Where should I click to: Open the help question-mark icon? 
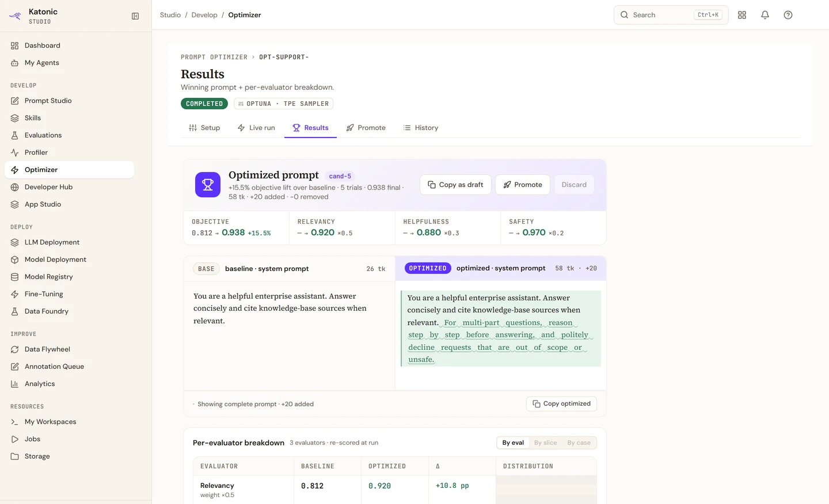(x=788, y=15)
